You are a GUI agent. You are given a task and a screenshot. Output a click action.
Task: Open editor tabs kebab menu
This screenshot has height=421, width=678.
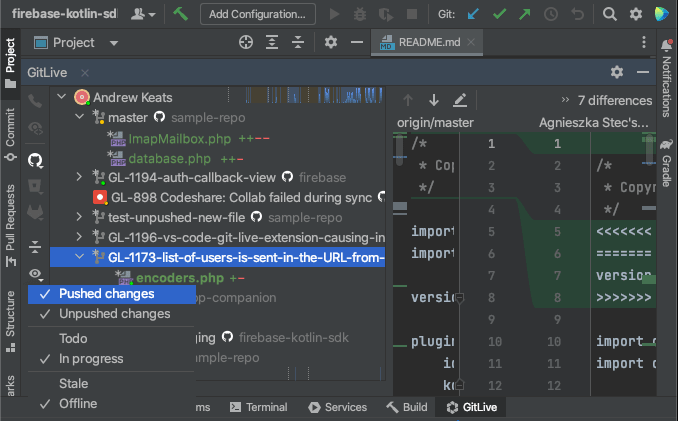point(644,42)
